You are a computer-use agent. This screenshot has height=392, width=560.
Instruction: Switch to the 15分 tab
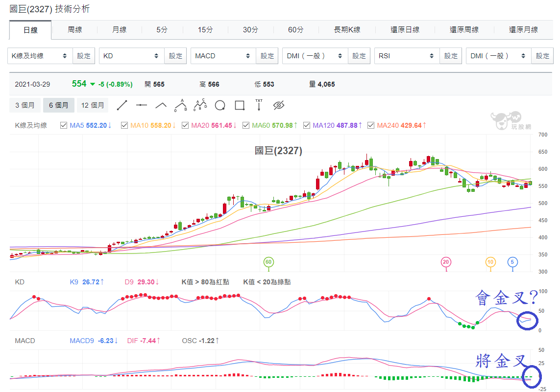pyautogui.click(x=205, y=29)
